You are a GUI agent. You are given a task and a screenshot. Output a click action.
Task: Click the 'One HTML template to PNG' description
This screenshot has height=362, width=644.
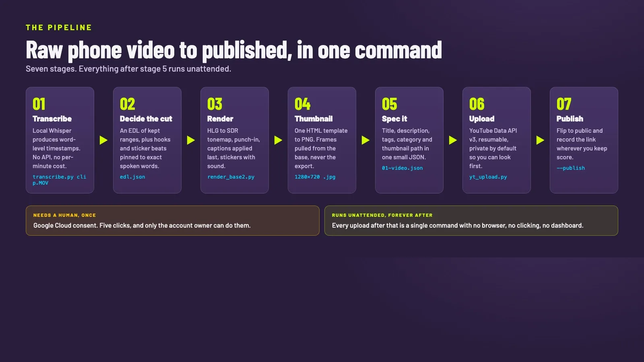(x=321, y=148)
